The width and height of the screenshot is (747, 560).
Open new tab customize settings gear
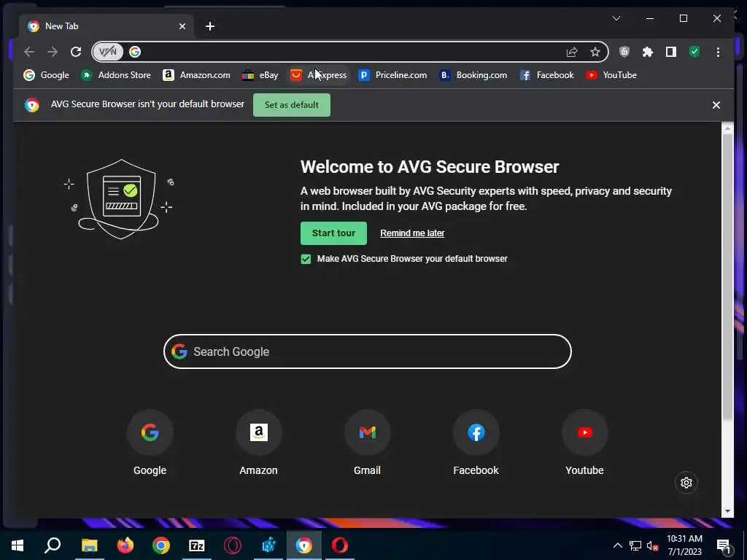pos(686,483)
